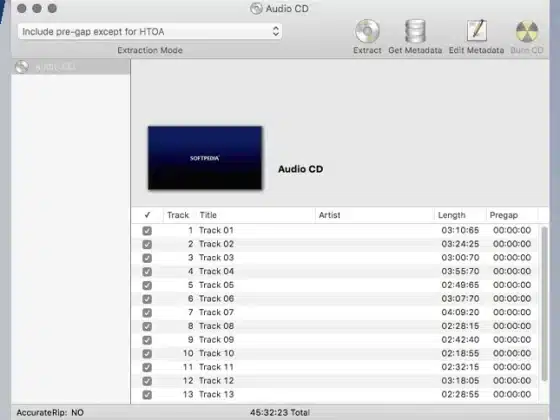Image resolution: width=560 pixels, height=420 pixels.
Task: Click the 45:32:23 Total status text
Action: [280, 412]
